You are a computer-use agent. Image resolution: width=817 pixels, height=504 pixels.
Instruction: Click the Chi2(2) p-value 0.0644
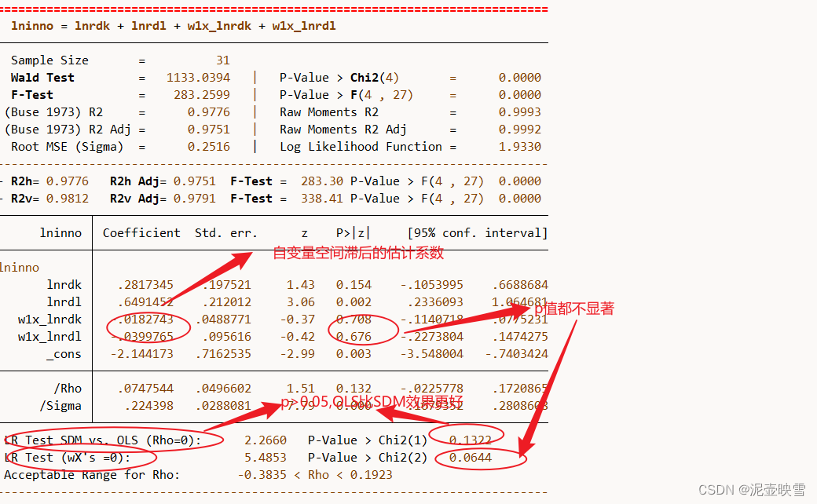(x=470, y=458)
